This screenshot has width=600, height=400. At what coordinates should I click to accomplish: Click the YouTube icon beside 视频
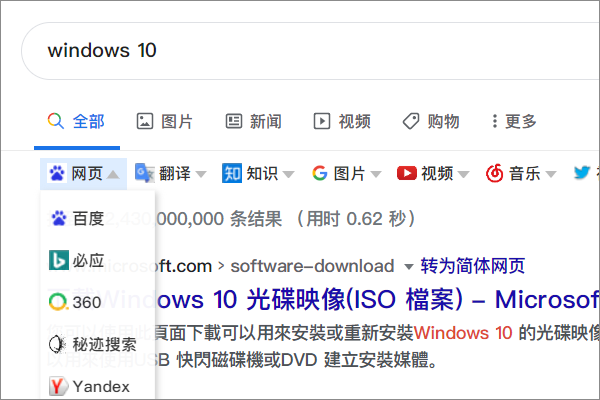(407, 173)
